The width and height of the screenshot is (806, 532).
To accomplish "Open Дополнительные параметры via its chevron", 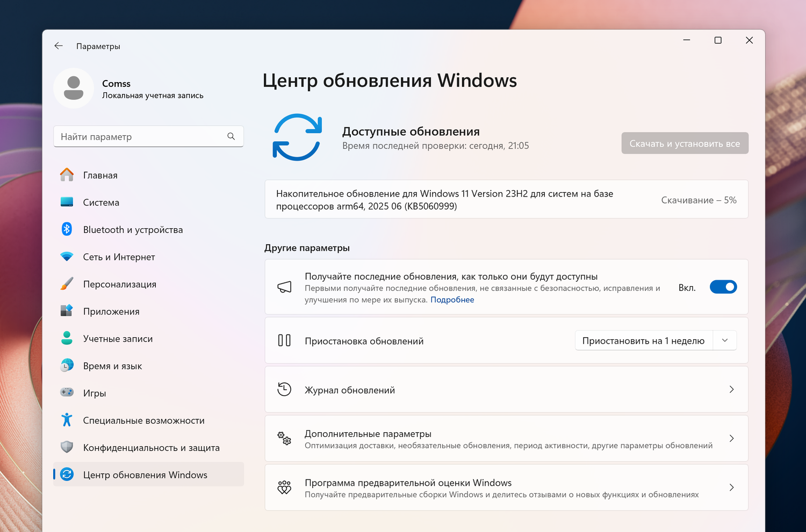I will click(731, 439).
